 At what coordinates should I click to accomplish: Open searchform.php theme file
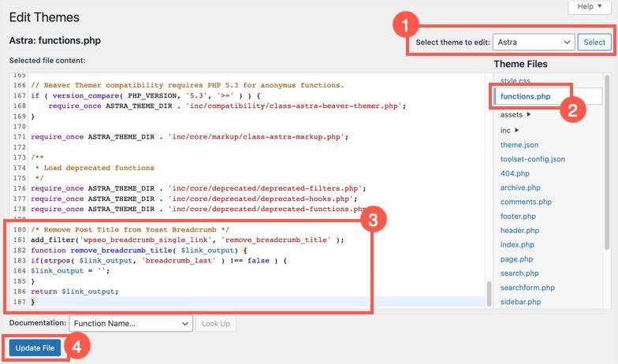(527, 288)
